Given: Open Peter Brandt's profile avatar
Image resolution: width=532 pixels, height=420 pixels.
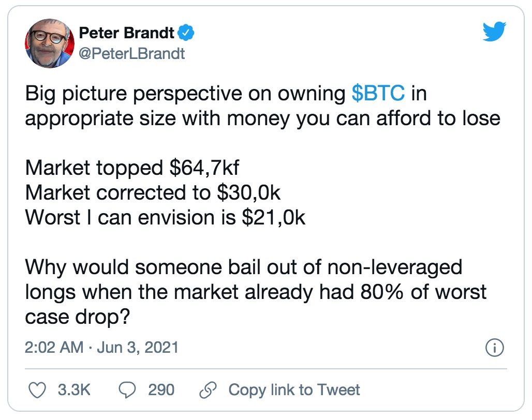Looking at the screenshot, I should [50, 43].
